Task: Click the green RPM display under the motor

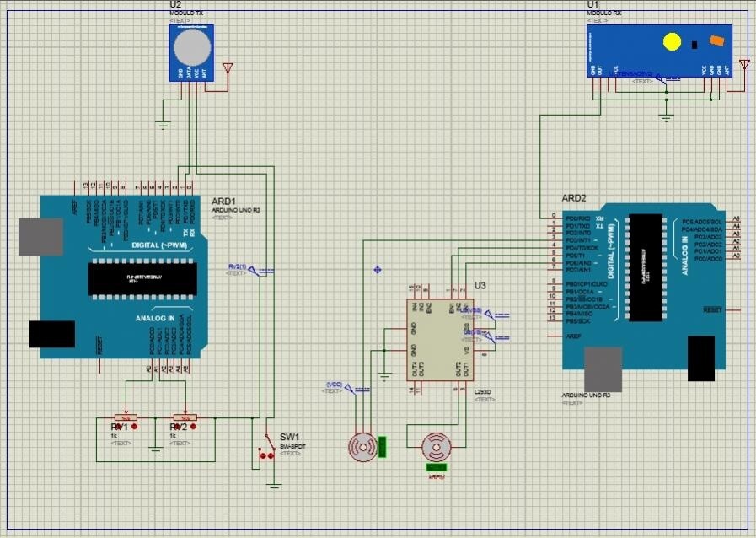Action: pos(435,465)
